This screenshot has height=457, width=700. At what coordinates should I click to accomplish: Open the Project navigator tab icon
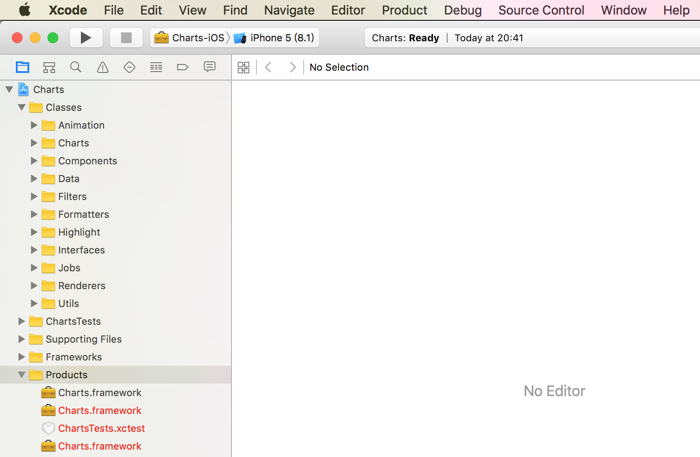(x=22, y=67)
